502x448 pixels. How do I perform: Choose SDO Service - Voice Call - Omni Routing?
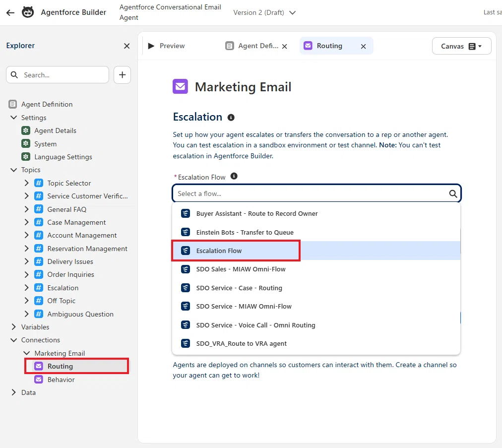click(316, 325)
